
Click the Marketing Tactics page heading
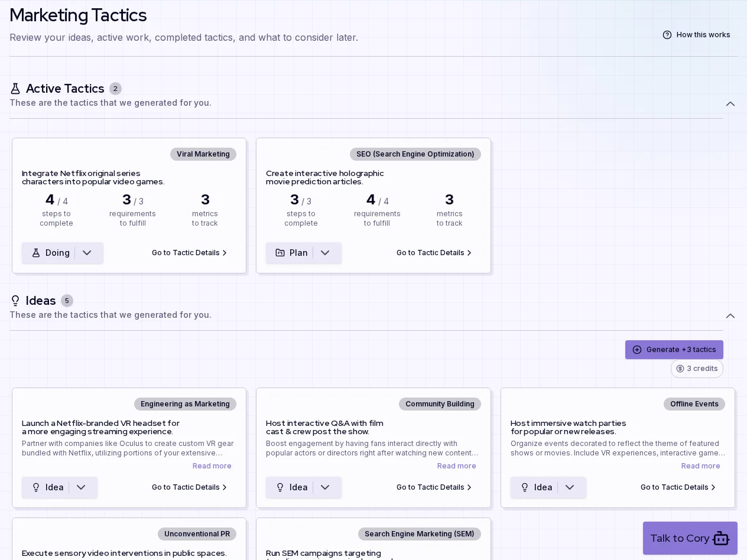pos(78,15)
